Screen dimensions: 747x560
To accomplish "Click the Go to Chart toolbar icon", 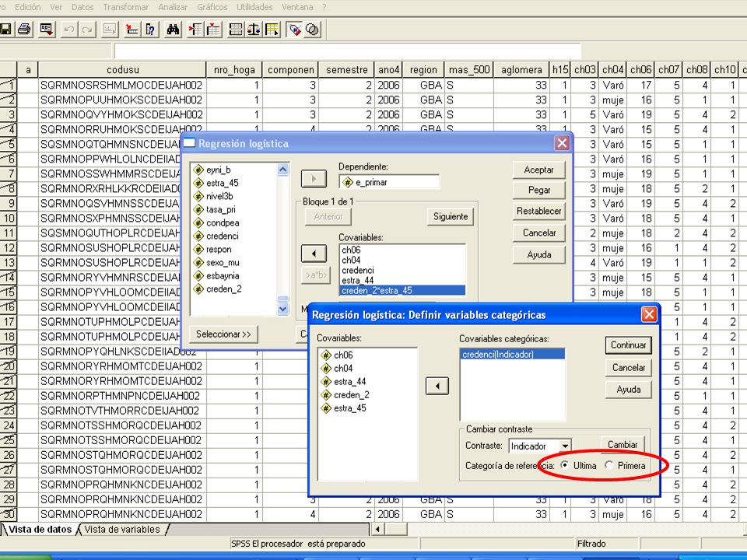I will (x=110, y=30).
